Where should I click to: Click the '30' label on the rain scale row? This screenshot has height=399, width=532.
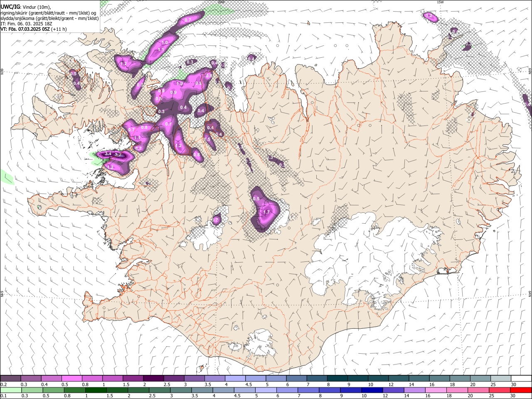pyautogui.click(x=514, y=396)
